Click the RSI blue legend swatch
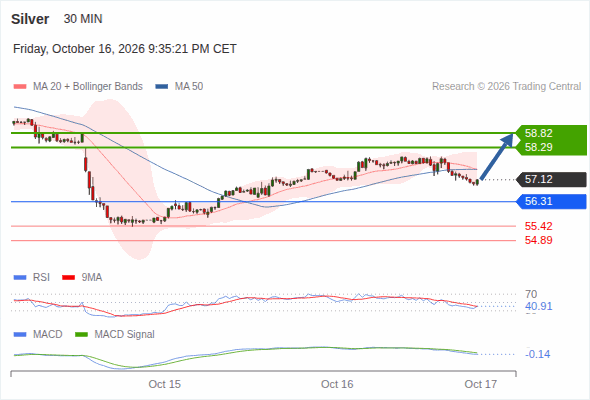The image size is (590, 400). tap(20, 278)
